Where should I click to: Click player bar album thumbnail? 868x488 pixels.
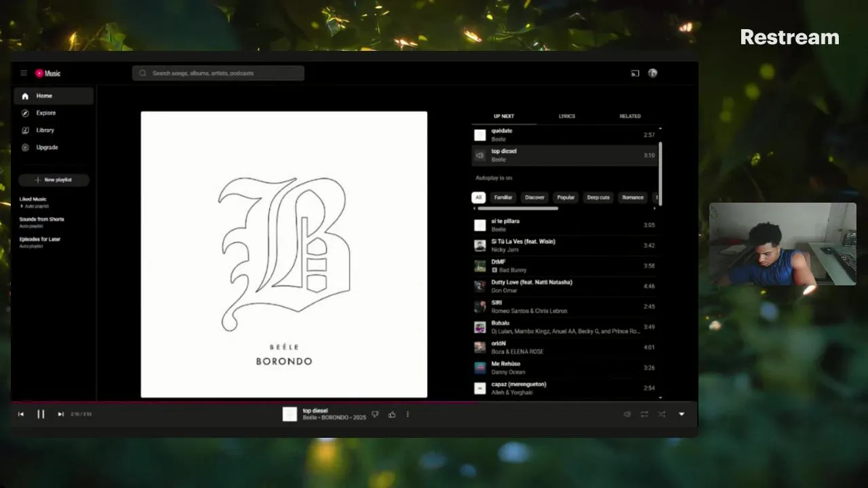[x=290, y=414]
